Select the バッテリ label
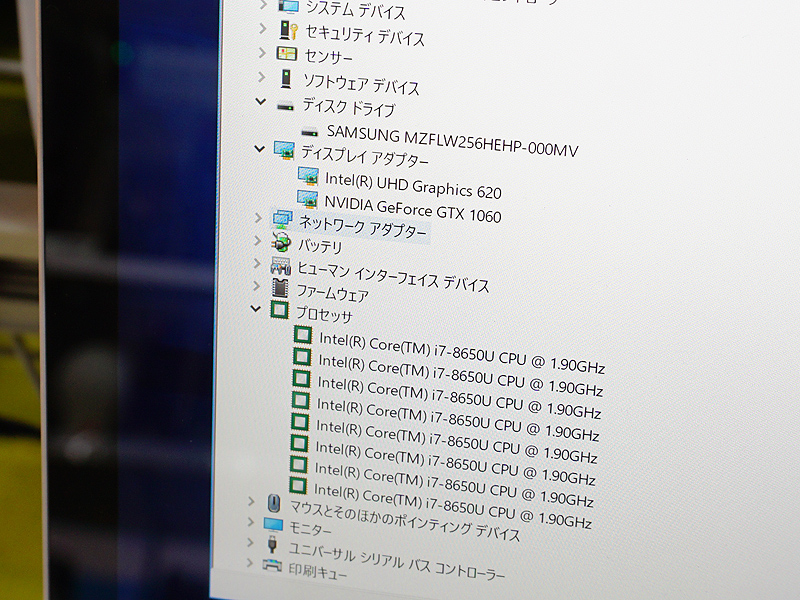The height and width of the screenshot is (600, 800). (320, 246)
